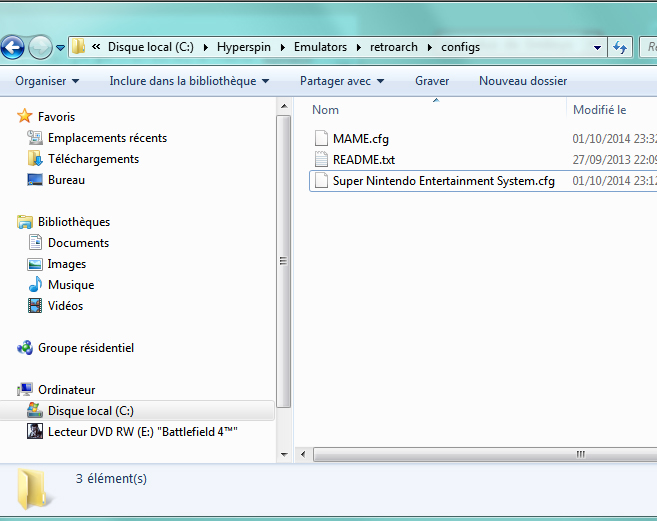Click the greyed Forward arrow button
The height and width of the screenshot is (521, 657).
tap(40, 47)
